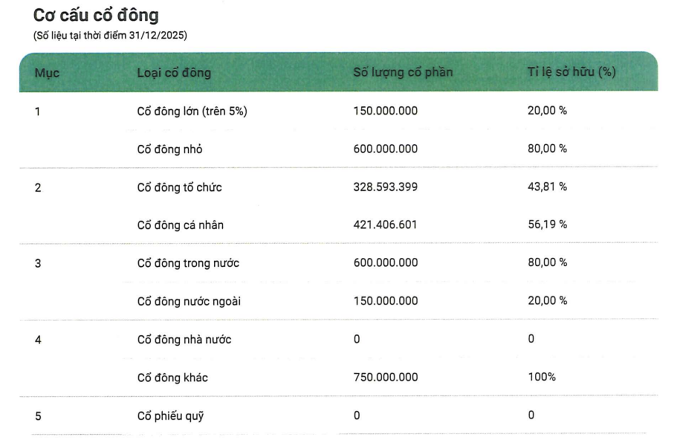Viewport: 700px width, 443px height.
Task: Select the 'Cổ đông trong nước' label
Action: point(188,263)
